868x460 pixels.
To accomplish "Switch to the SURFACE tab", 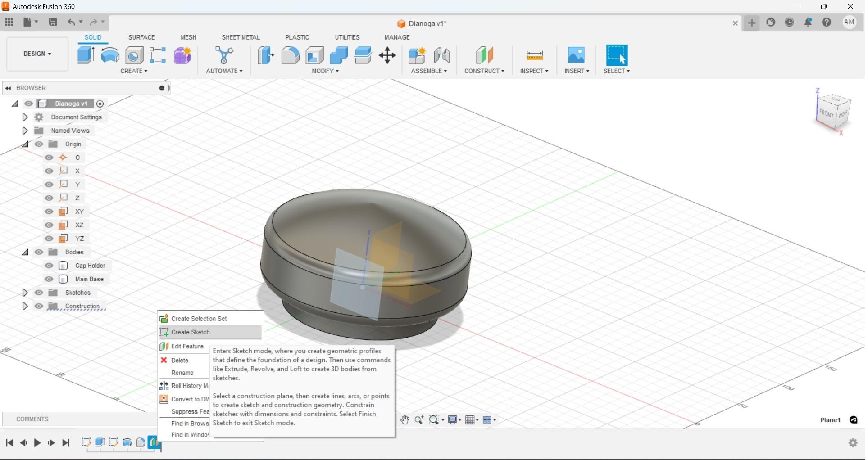I will pos(141,37).
